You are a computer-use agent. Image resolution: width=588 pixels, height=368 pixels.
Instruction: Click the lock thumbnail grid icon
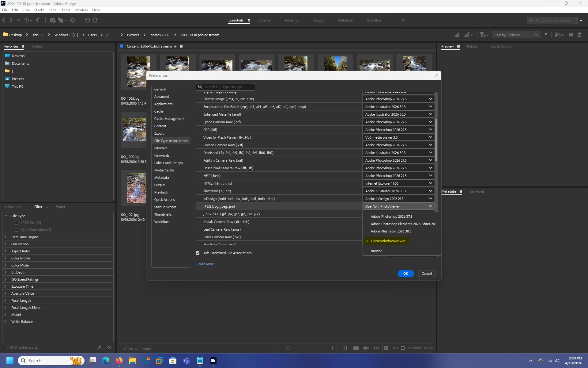(x=344, y=348)
